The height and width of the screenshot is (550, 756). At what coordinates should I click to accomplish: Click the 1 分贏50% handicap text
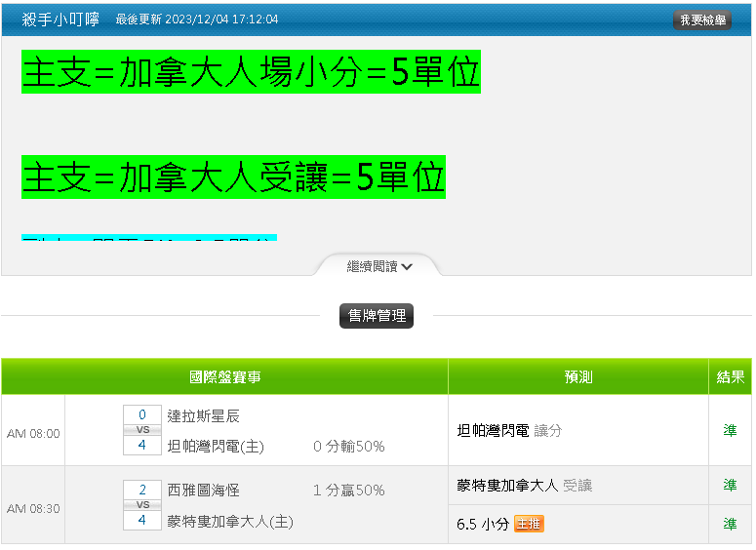coord(349,491)
